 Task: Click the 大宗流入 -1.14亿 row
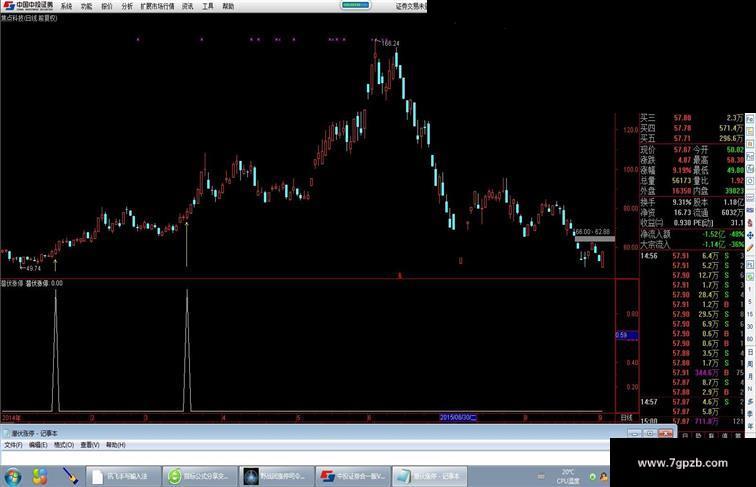tap(692, 244)
